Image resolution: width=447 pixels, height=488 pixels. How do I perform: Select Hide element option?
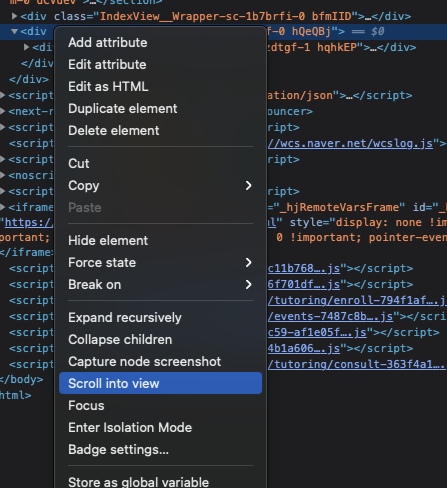point(108,241)
